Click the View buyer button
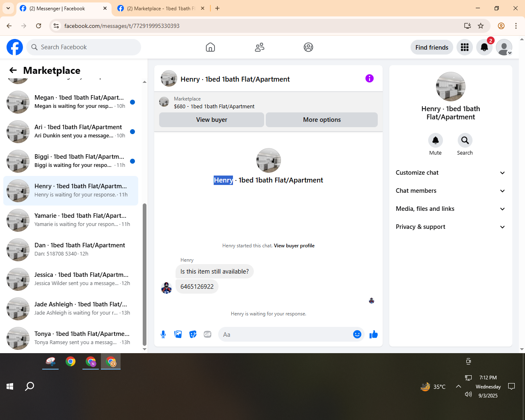 click(x=212, y=120)
